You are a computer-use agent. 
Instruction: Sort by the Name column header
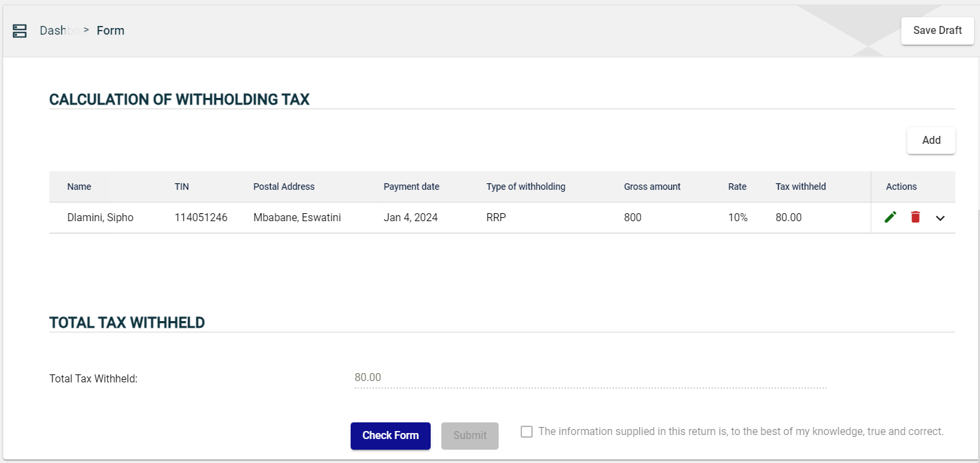click(x=79, y=187)
